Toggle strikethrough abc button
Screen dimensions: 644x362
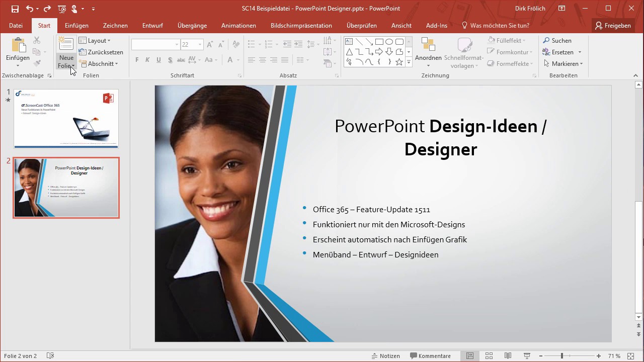(x=182, y=60)
